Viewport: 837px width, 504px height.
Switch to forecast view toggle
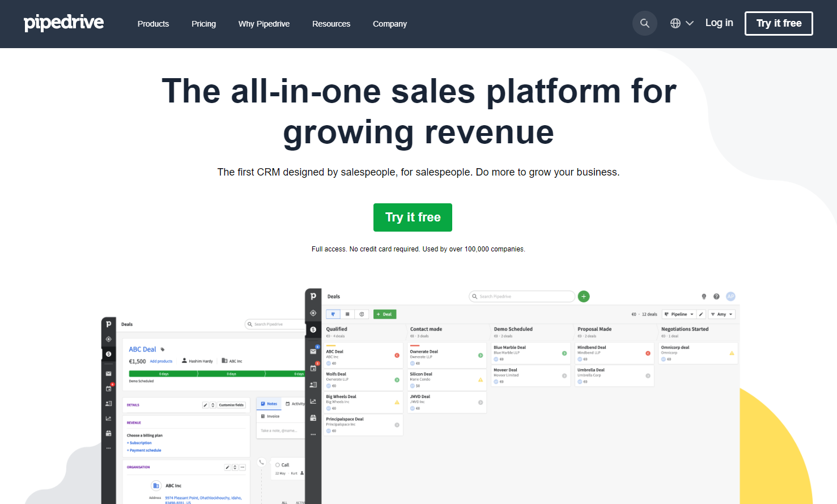pyautogui.click(x=362, y=314)
